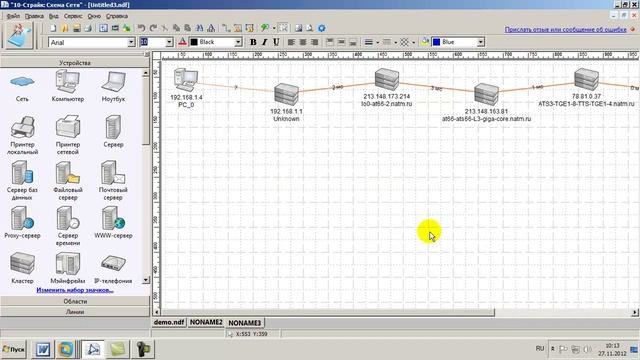Click the fill color bucket icon

pos(425,42)
